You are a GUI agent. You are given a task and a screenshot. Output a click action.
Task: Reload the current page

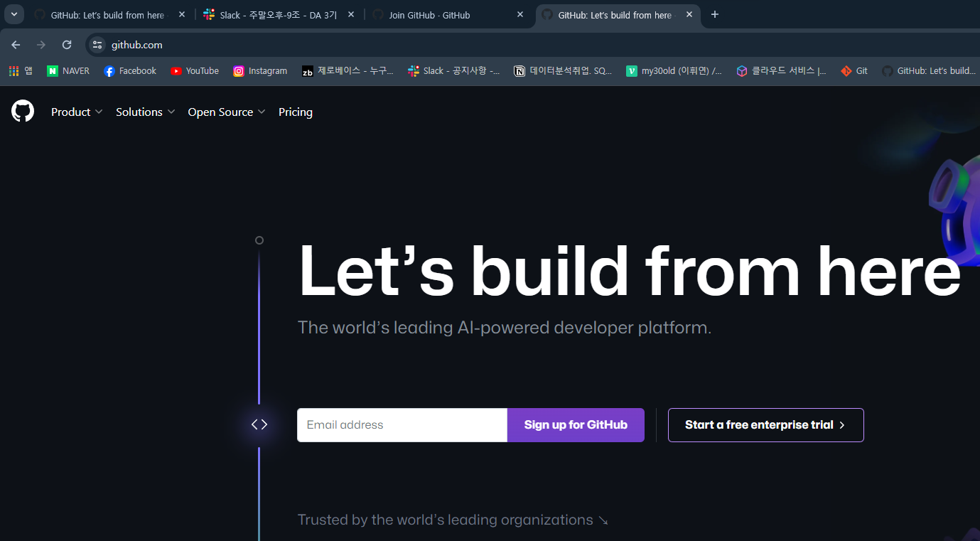[66, 44]
